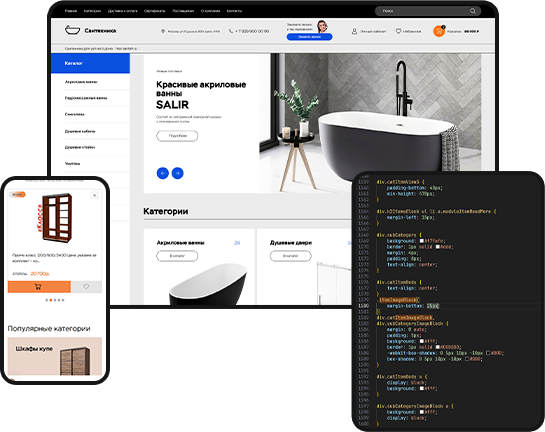
Task: Tap the last carousel dot on phone
Action: coord(63,300)
